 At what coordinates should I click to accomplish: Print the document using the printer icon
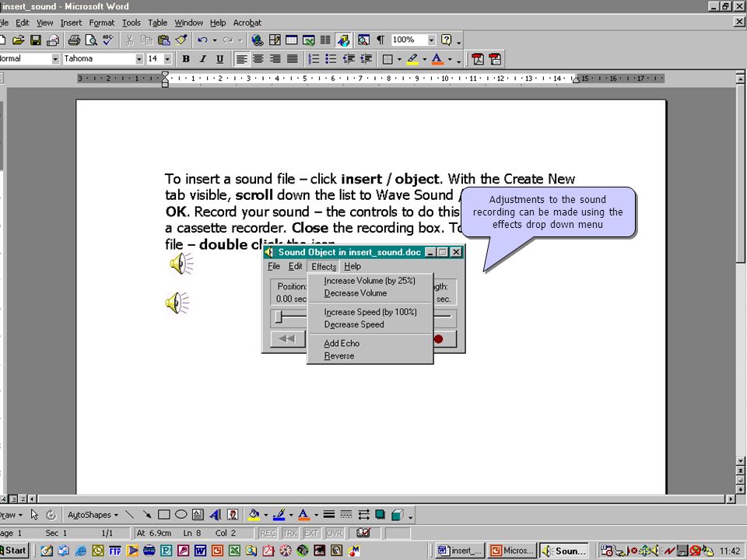click(74, 40)
